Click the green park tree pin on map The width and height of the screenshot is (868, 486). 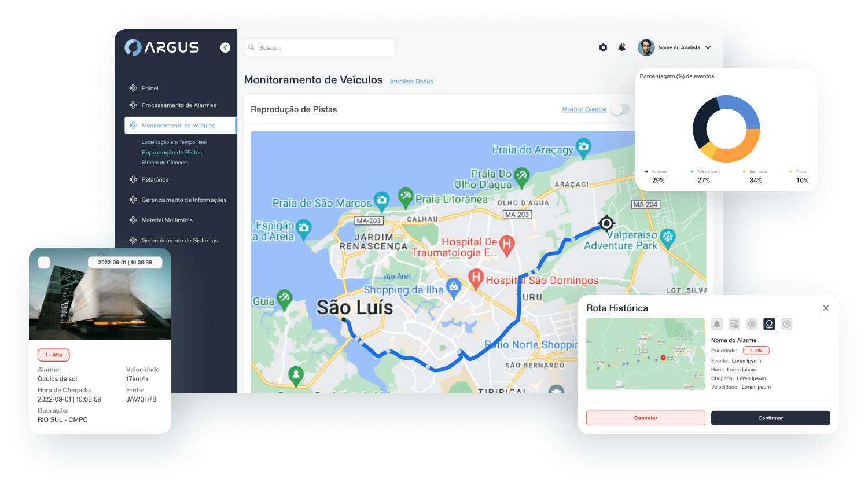point(296,375)
